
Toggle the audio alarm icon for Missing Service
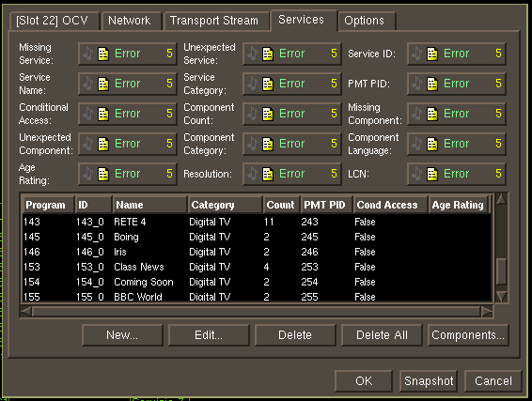click(x=87, y=54)
